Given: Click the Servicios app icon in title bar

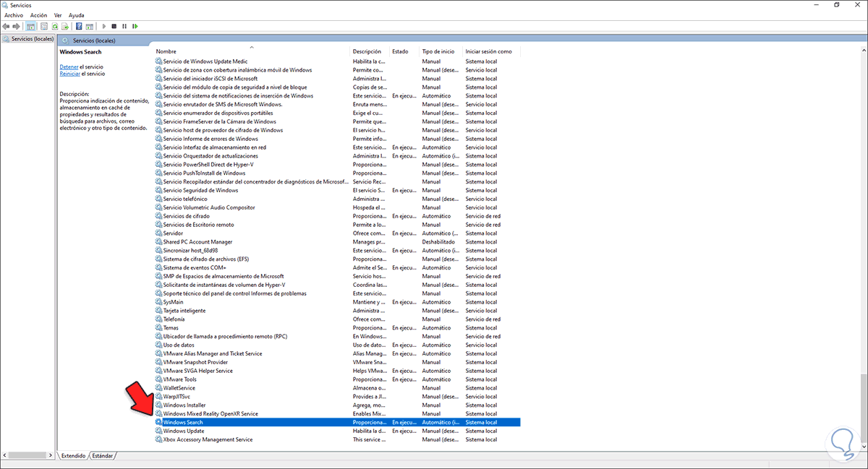Looking at the screenshot, I should tap(6, 5).
